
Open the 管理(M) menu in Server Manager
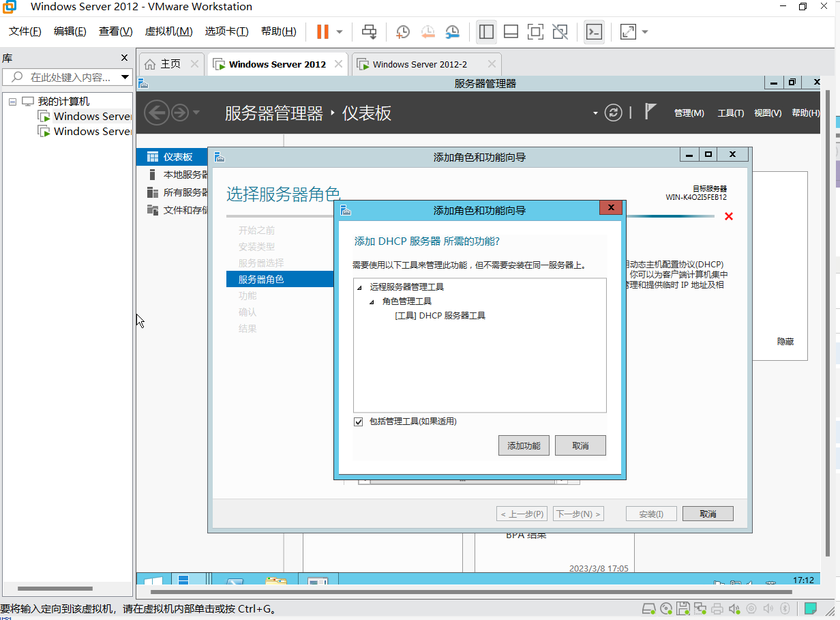click(689, 113)
